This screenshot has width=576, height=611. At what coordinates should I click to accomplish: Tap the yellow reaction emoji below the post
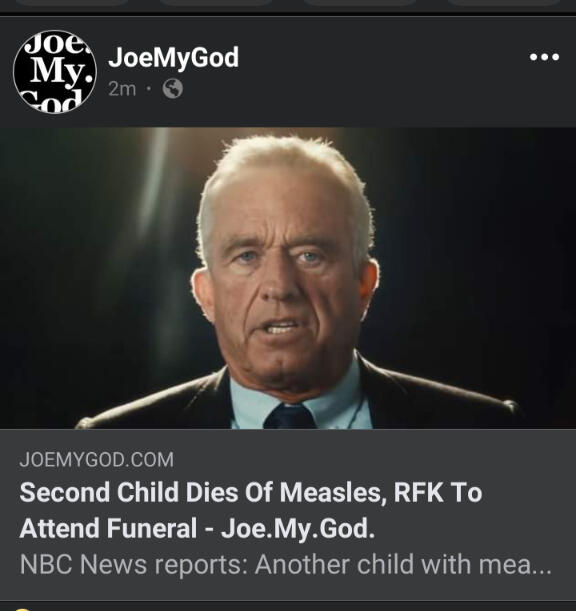coord(22,609)
